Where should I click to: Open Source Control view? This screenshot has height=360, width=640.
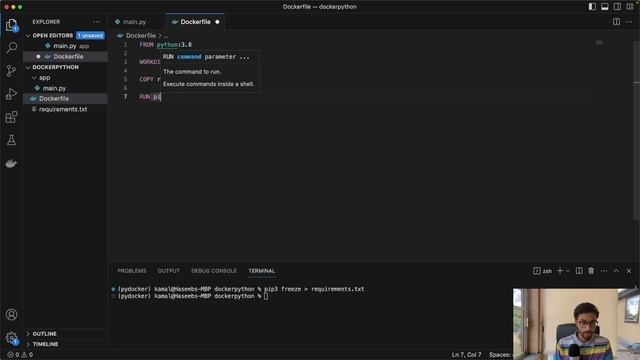(x=11, y=71)
